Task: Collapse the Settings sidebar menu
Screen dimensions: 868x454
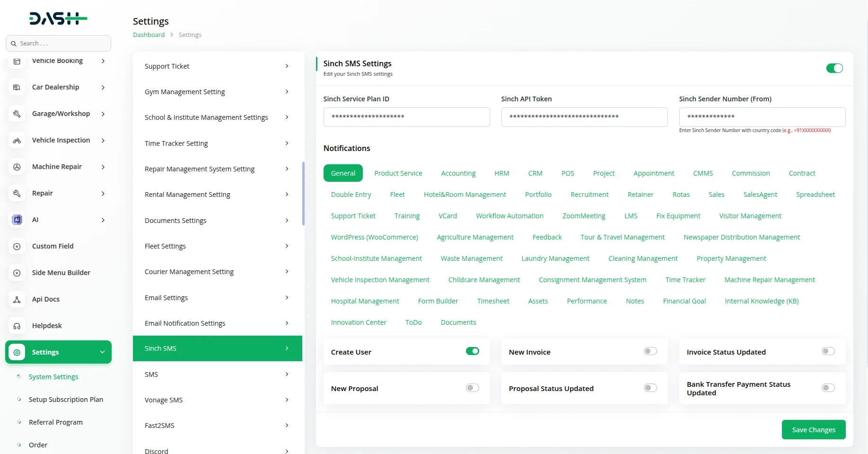Action: (x=102, y=352)
